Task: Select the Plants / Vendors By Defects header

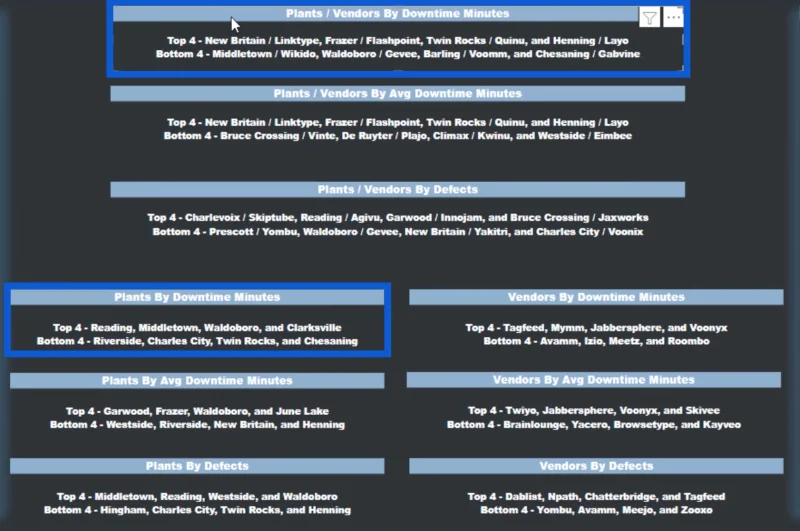Action: 397,190
